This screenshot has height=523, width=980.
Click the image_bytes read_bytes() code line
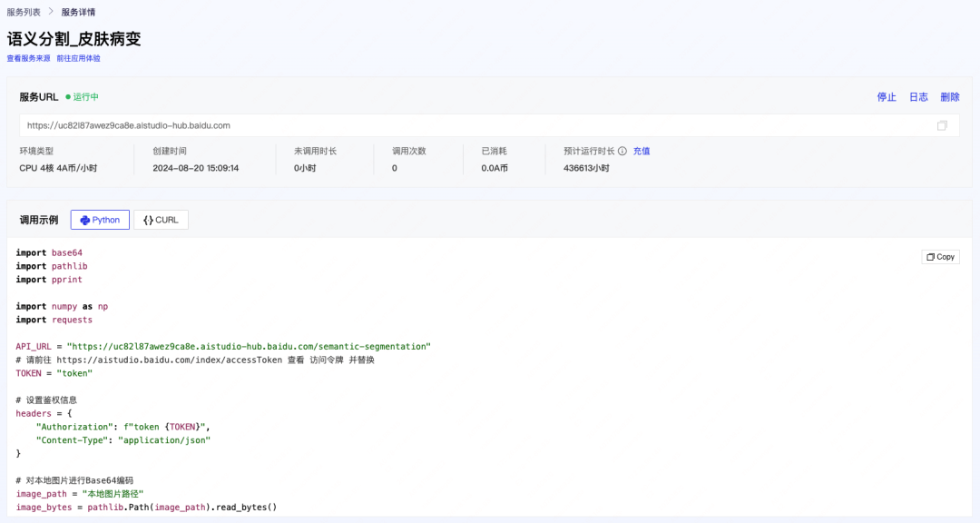click(146, 508)
